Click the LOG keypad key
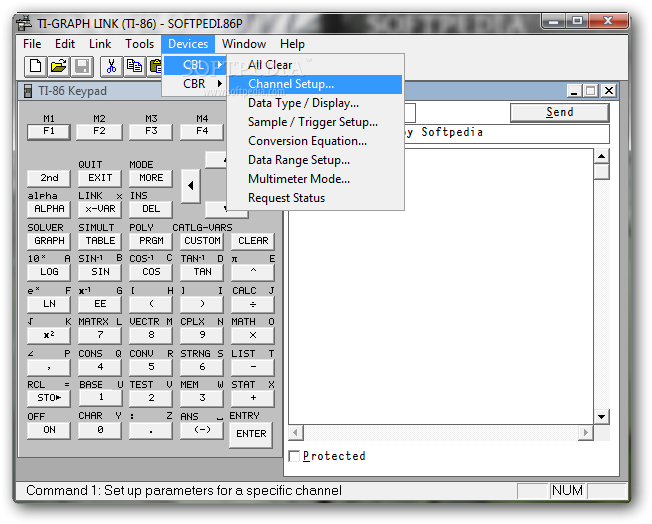 [x=49, y=272]
